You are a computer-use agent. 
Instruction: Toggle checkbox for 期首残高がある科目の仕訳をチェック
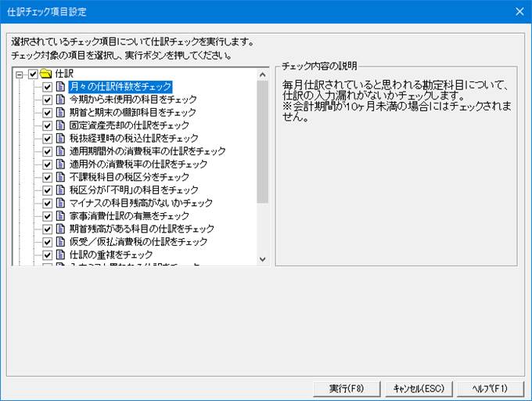[x=47, y=229]
